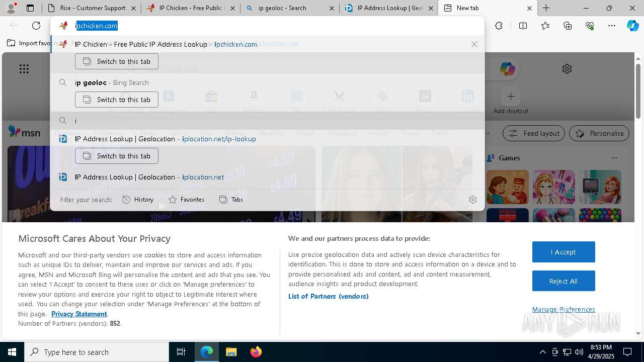Open Feed layout options
Screen dimensions: 644x362
[534, 133]
